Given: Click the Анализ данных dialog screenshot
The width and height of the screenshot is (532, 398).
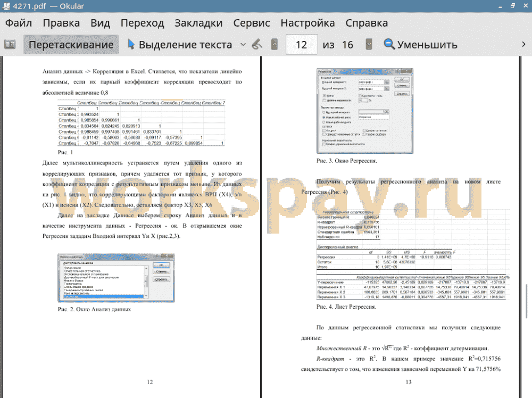Looking at the screenshot, I should click(x=116, y=278).
